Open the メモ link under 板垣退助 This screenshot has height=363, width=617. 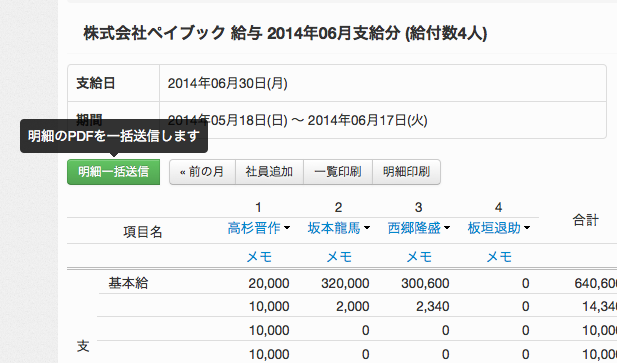(x=499, y=257)
